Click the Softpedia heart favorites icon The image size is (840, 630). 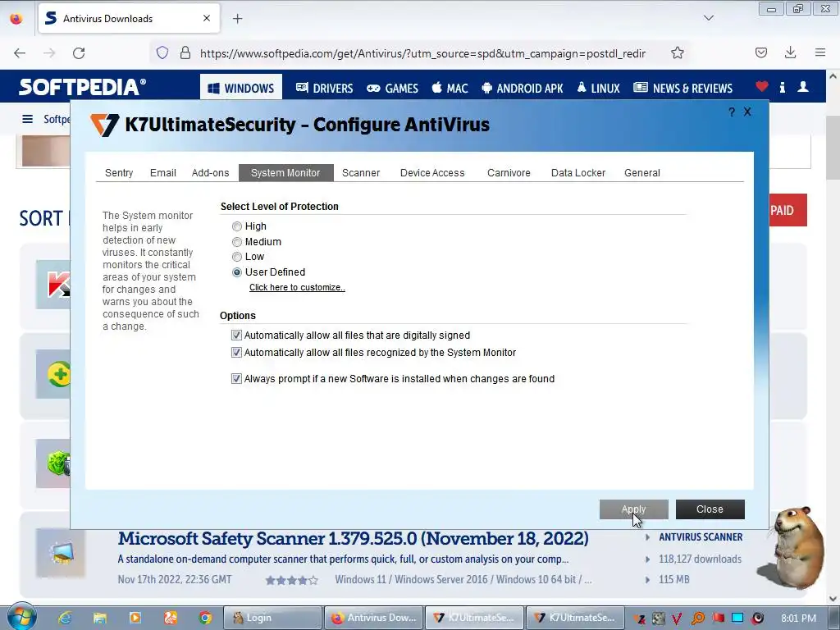point(762,86)
